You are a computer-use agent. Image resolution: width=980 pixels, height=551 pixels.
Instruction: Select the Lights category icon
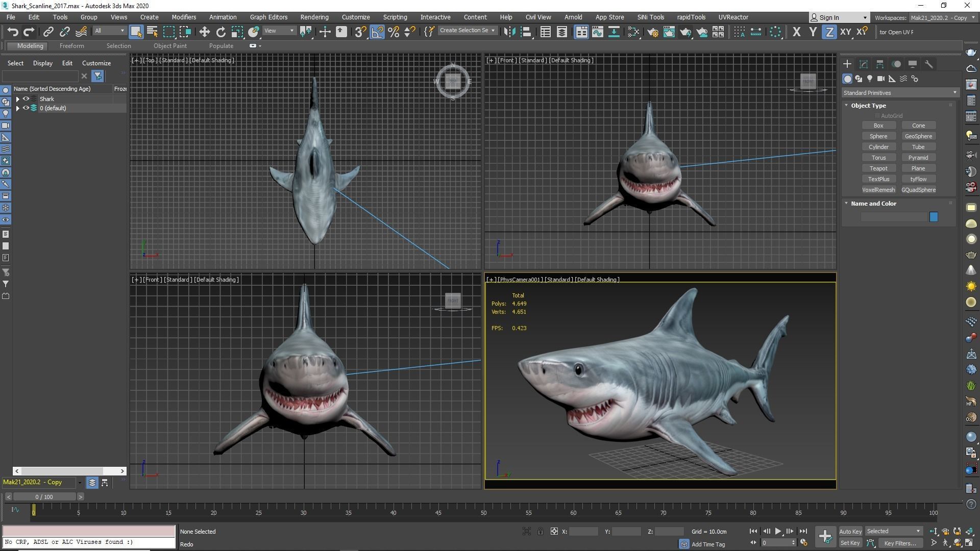[x=870, y=79]
